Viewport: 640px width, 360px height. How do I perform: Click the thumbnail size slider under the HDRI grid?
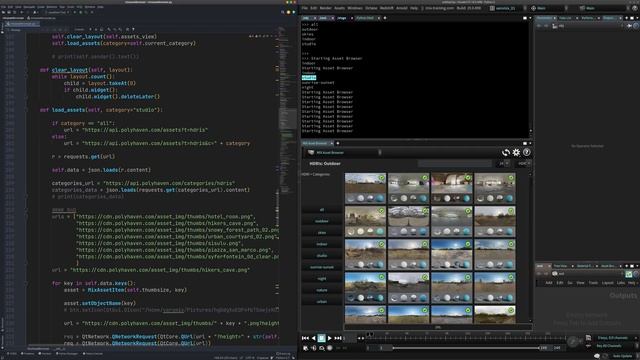(x=438, y=327)
